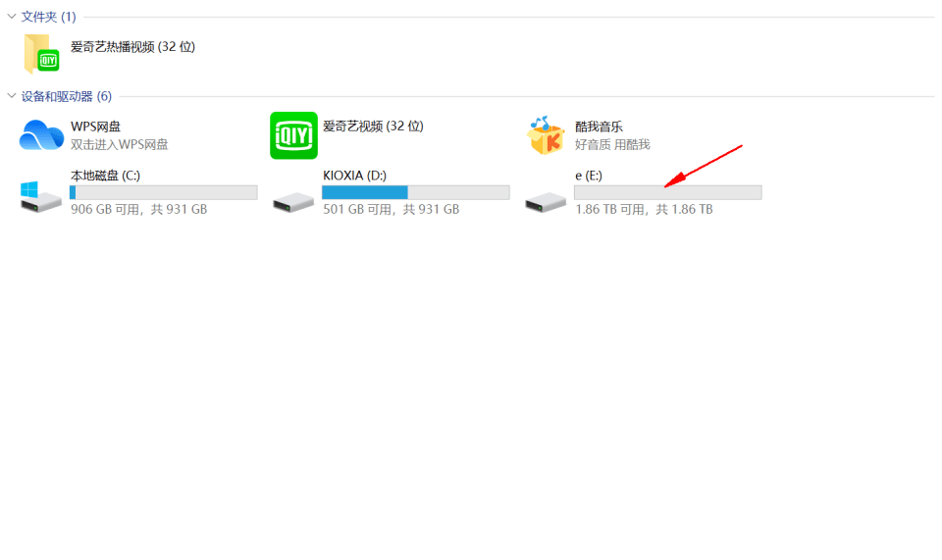Open the WPS网盘 cloud icon
This screenshot has height=560, width=942.
41,135
